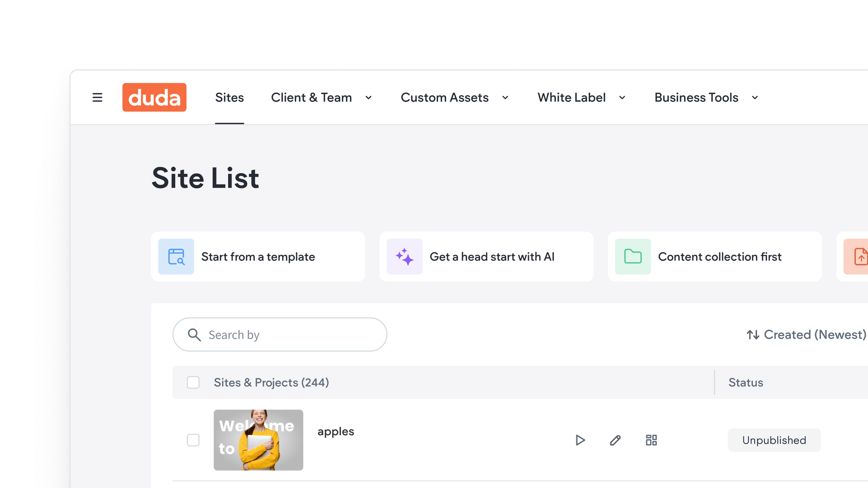Switch to the Sites tab
Image resolution: width=868 pixels, height=488 pixels.
[229, 98]
